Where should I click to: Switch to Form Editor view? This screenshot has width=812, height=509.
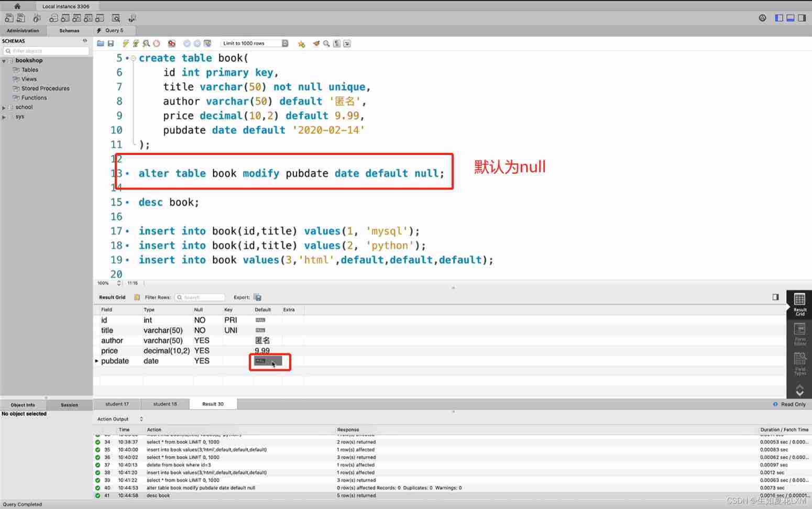click(x=799, y=334)
